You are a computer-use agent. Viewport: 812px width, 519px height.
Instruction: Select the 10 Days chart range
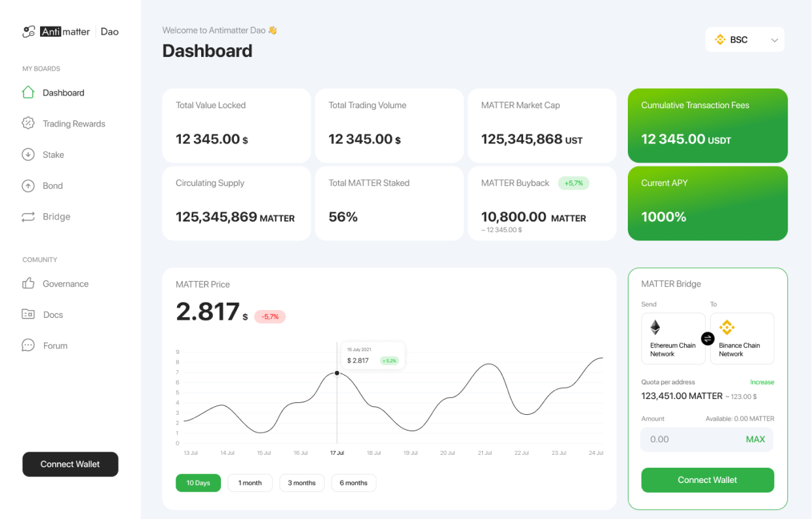pyautogui.click(x=198, y=483)
